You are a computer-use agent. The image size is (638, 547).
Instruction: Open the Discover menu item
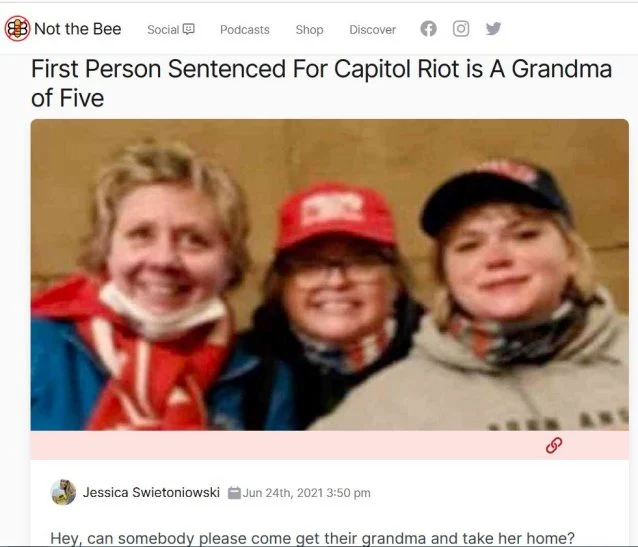coord(372,30)
